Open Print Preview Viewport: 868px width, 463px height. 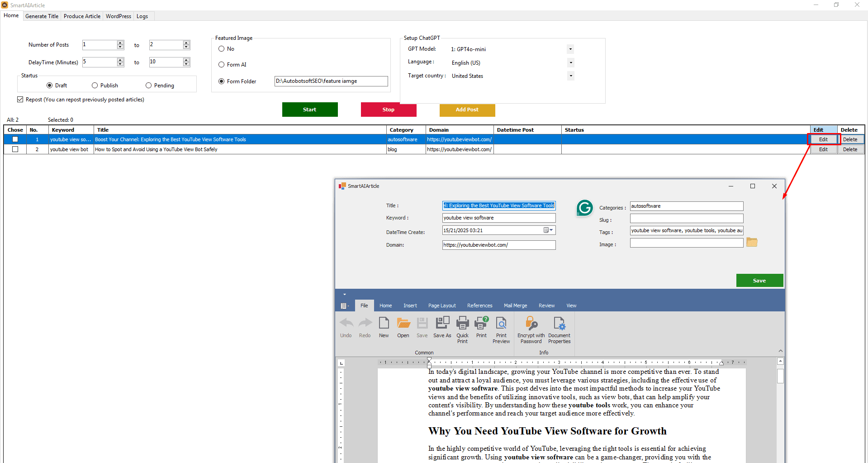coord(501,330)
